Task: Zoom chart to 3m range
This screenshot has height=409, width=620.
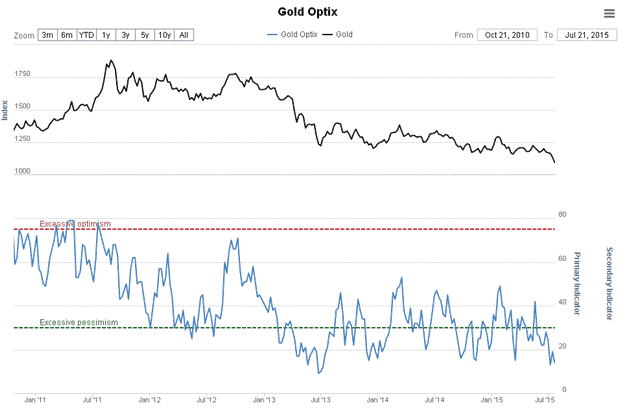Action: point(47,35)
